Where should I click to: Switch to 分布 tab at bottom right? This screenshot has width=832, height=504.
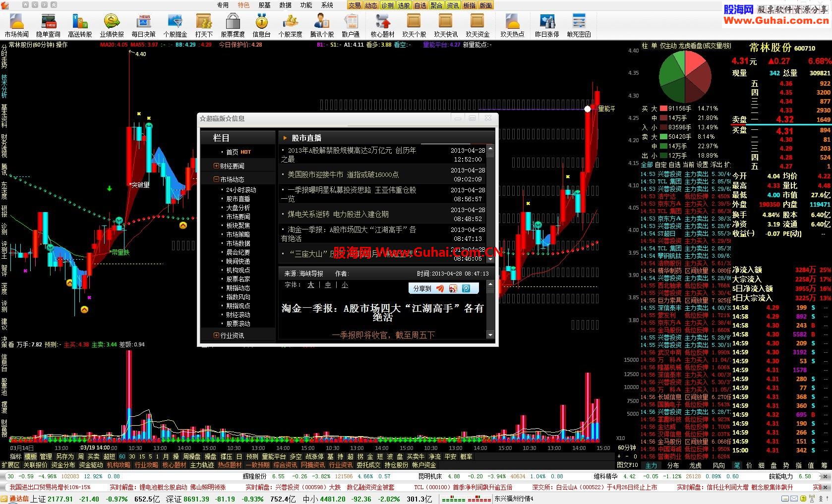pyautogui.click(x=673, y=465)
